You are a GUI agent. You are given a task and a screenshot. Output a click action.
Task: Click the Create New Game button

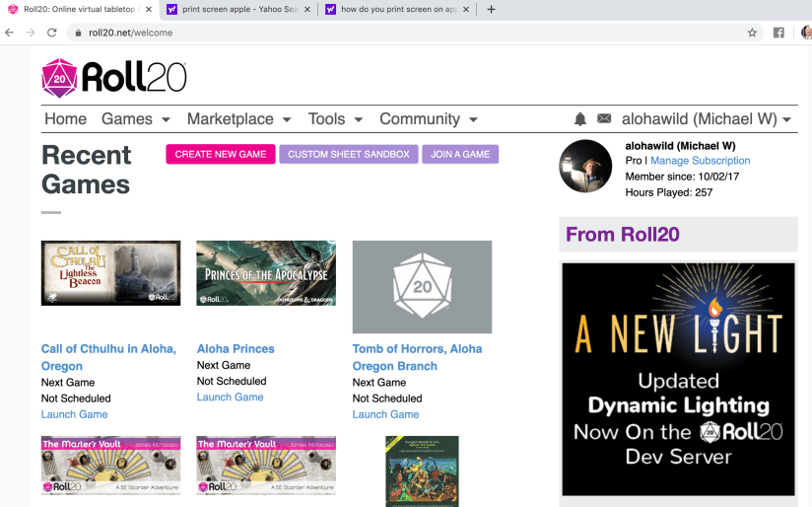221,154
